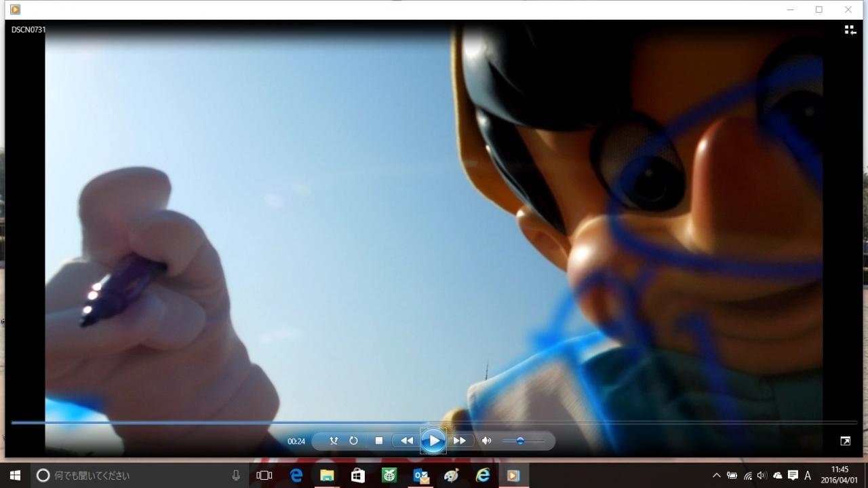868x488 pixels.
Task: Toggle repeat mode in player
Action: (x=353, y=440)
